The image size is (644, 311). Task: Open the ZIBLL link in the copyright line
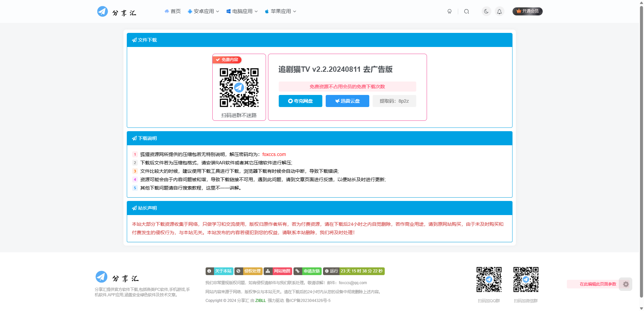(x=261, y=300)
